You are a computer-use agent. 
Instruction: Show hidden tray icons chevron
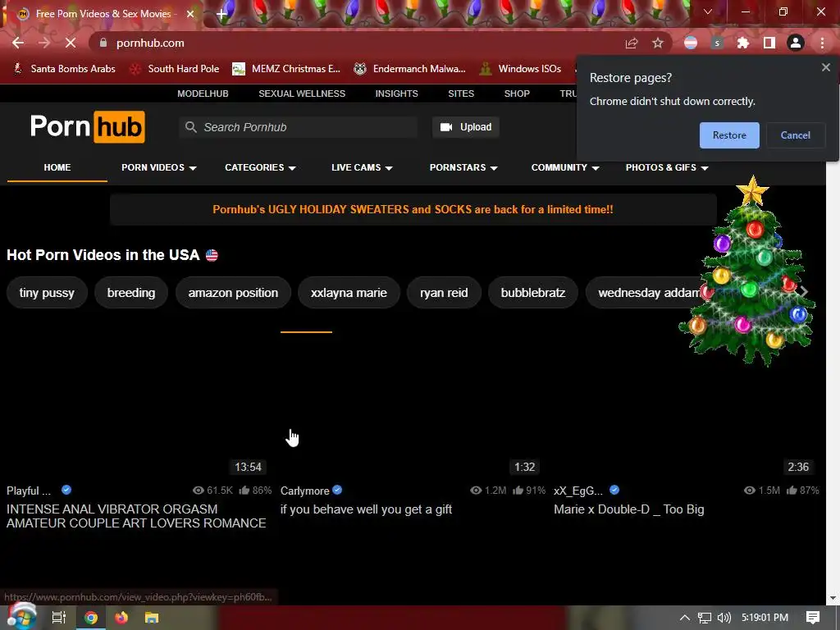pos(685,618)
